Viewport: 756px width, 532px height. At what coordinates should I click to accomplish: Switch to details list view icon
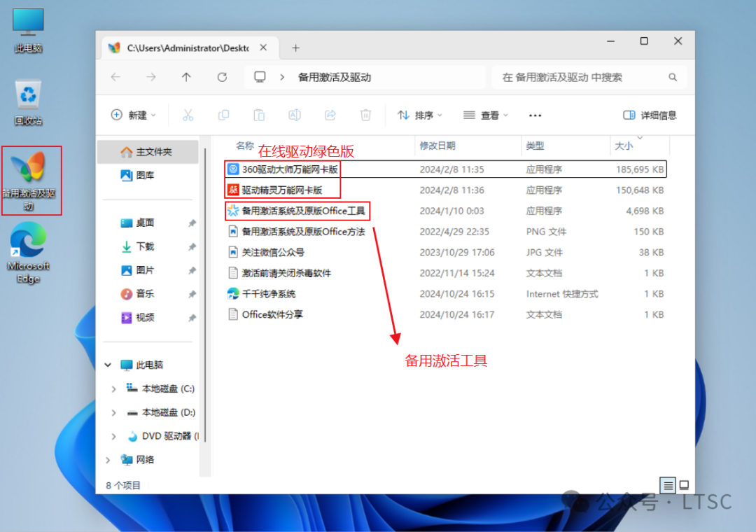coord(668,484)
